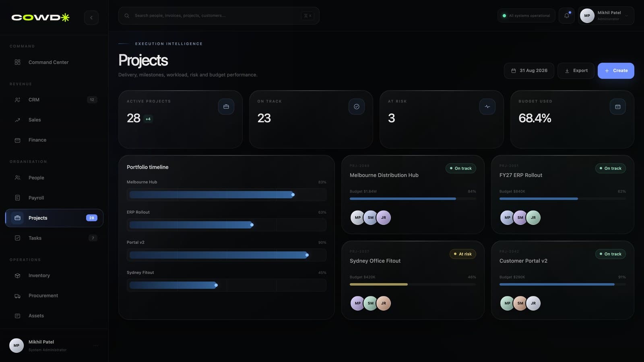Click the Tasks checkbox icon
Image resolution: width=644 pixels, height=362 pixels.
tap(17, 238)
